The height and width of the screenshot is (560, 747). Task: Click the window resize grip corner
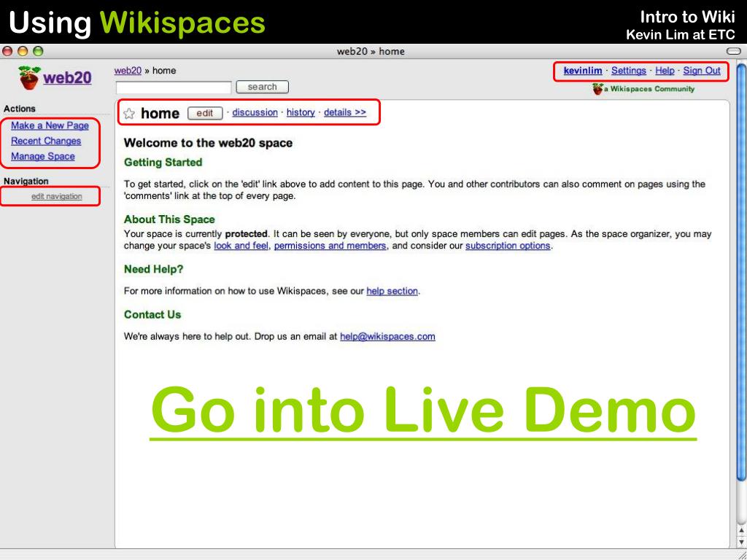coord(741,554)
